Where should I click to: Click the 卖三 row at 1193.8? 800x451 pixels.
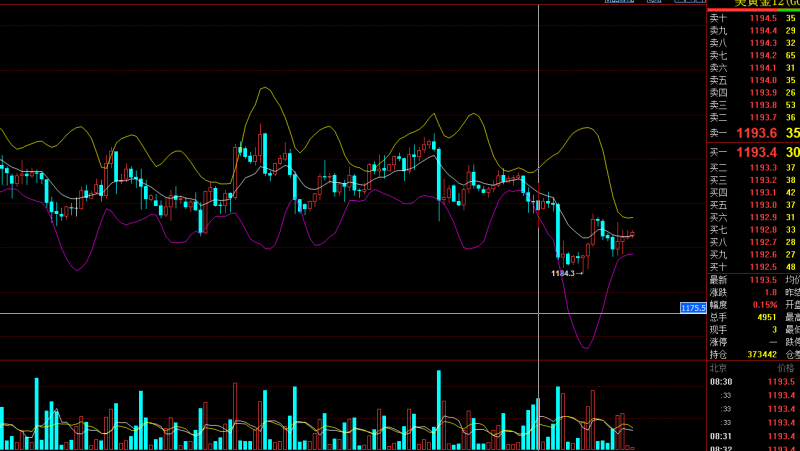[754, 105]
